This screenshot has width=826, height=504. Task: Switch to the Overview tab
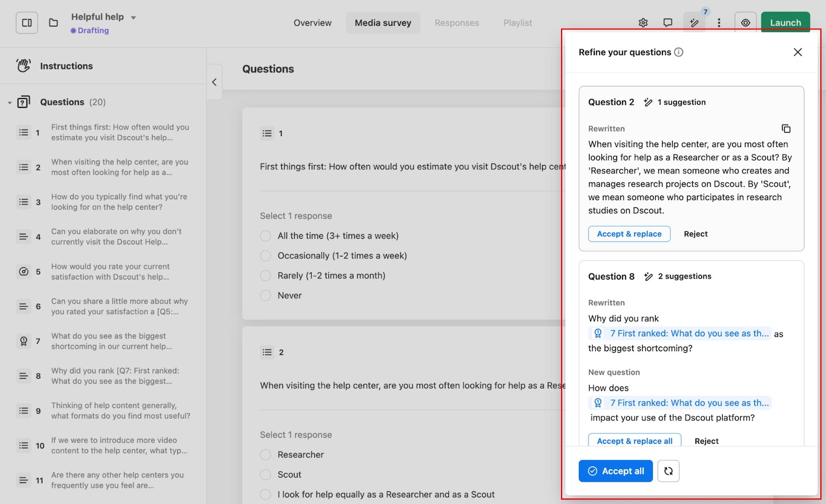(312, 23)
